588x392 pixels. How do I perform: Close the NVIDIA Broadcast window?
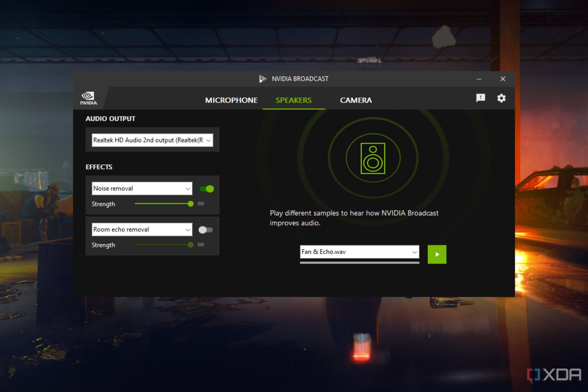[x=503, y=79]
